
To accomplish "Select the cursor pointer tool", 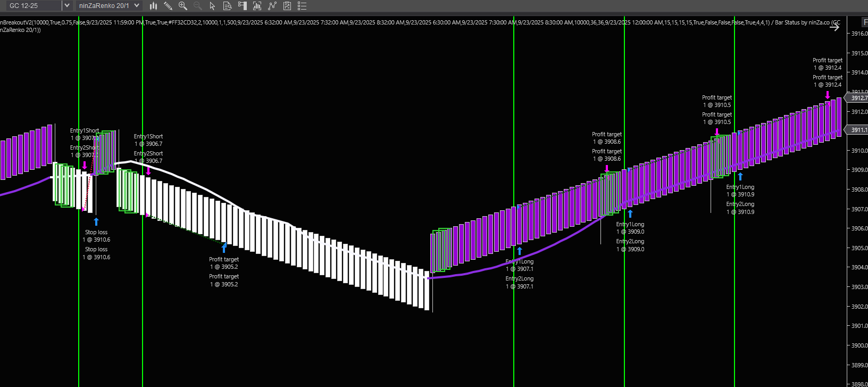I will [x=212, y=6].
